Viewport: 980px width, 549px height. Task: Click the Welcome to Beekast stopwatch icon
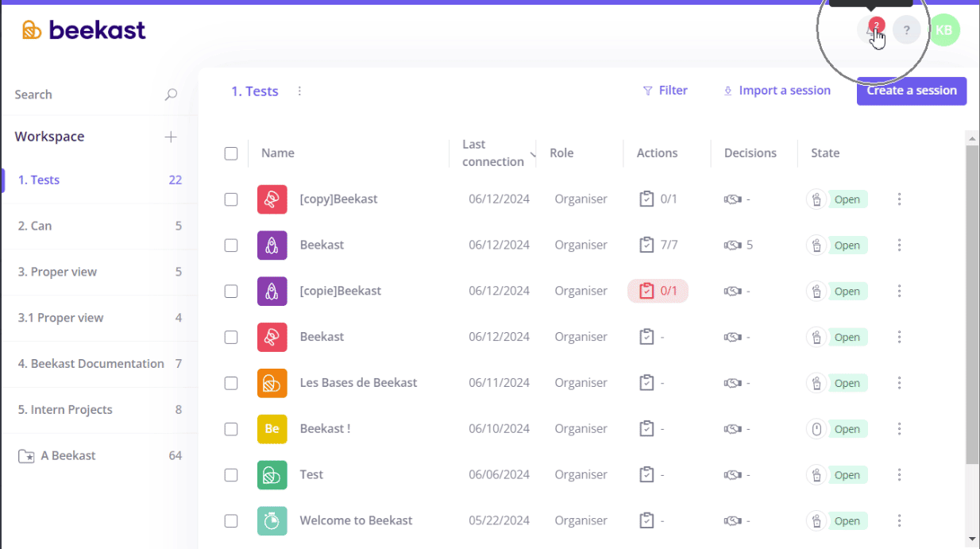coord(272,521)
